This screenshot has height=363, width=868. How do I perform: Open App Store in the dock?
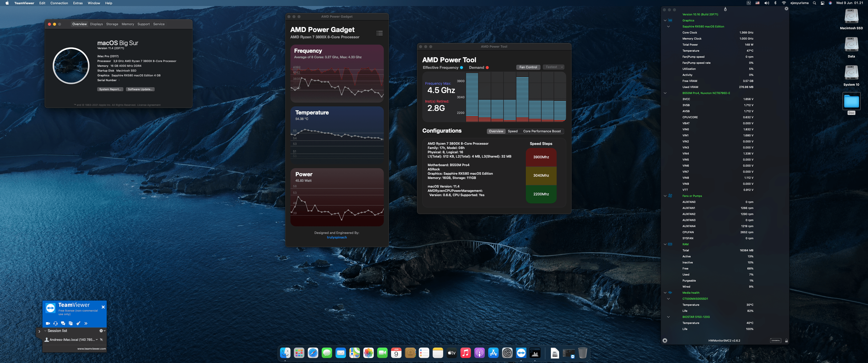click(493, 353)
